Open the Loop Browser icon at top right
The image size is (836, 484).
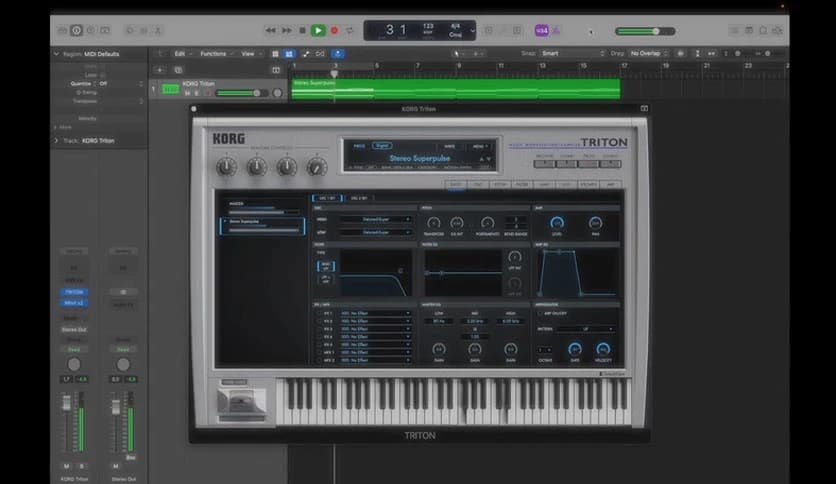tap(763, 30)
